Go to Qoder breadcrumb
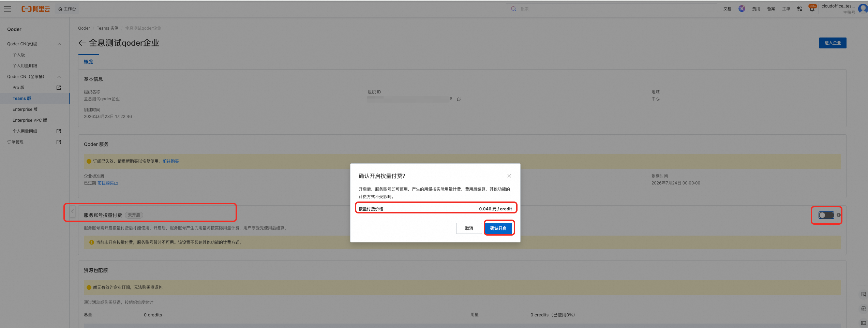The image size is (868, 328). pyautogui.click(x=84, y=28)
